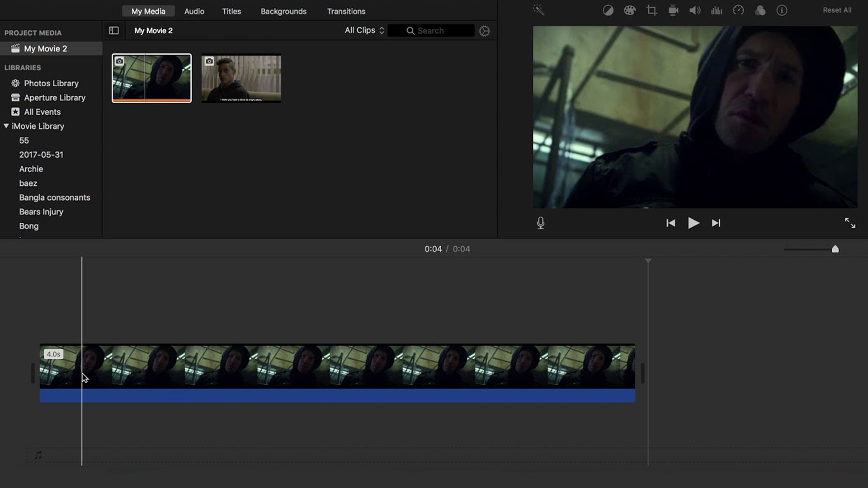
Task: Open the Titles tab
Action: (x=231, y=11)
